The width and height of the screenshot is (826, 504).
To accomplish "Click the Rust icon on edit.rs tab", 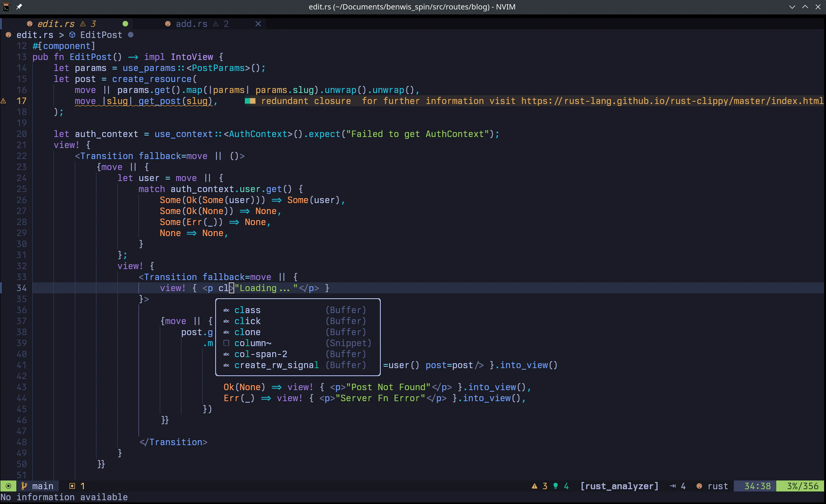I will (30, 24).
